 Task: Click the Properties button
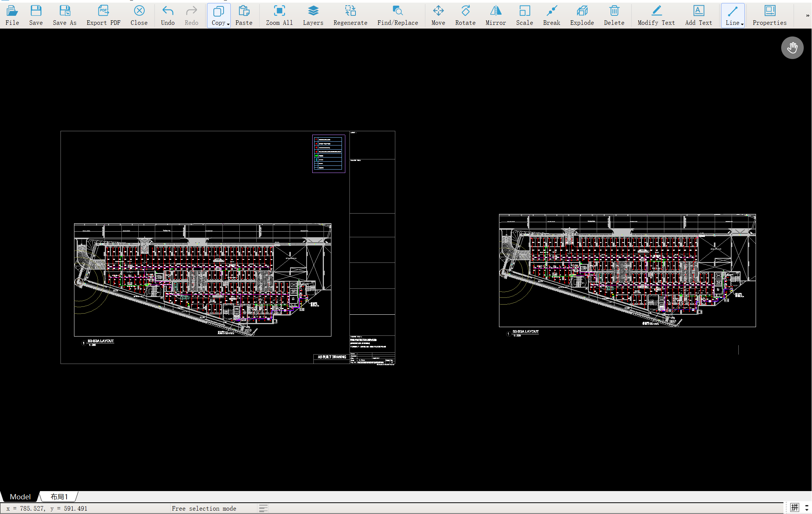click(x=769, y=15)
